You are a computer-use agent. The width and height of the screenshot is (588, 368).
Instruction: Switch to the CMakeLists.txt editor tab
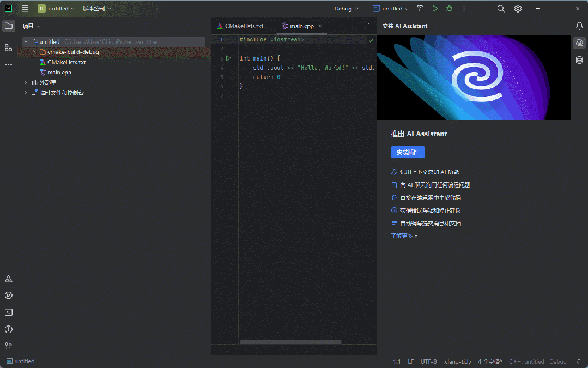click(240, 26)
